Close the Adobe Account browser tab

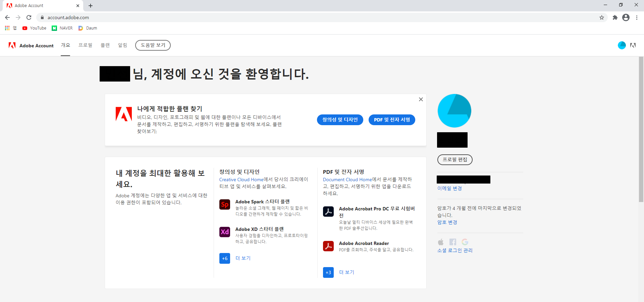point(78,6)
